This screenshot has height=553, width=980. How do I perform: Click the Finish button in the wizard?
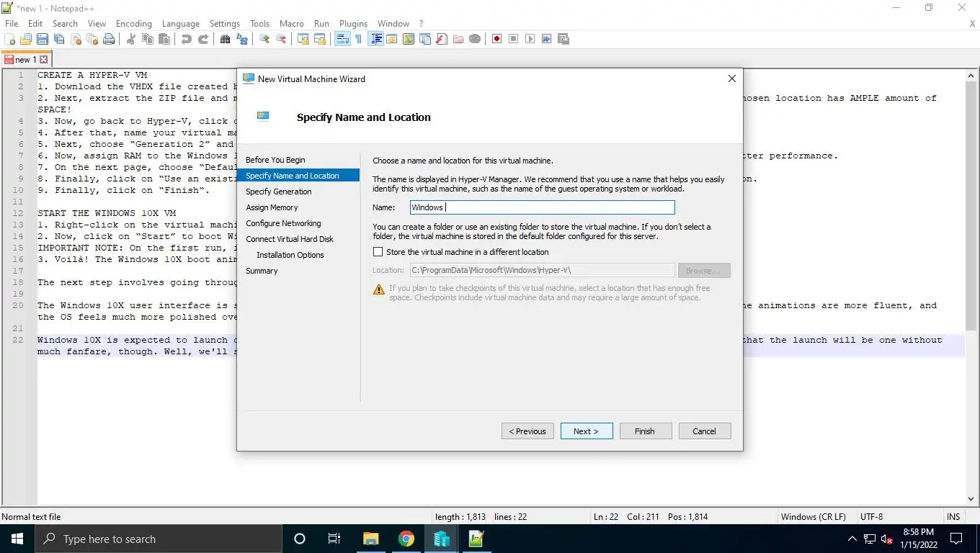pyautogui.click(x=645, y=431)
